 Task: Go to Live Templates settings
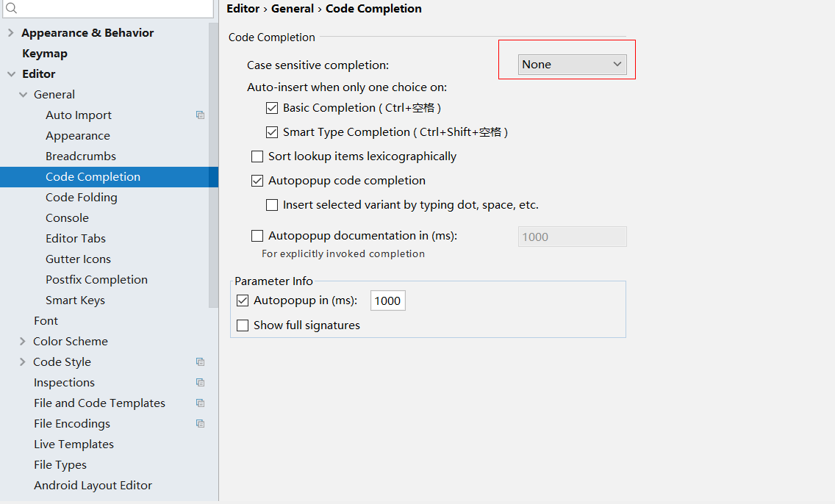[x=74, y=444]
